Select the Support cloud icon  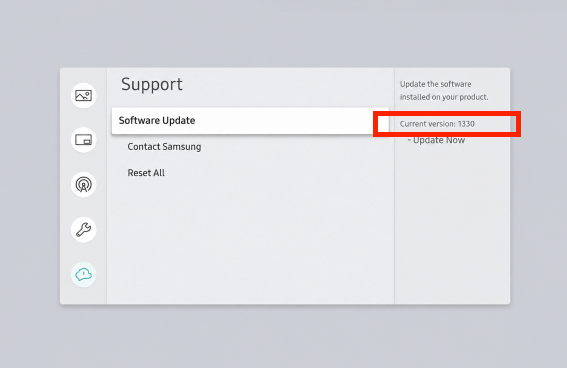(x=84, y=274)
